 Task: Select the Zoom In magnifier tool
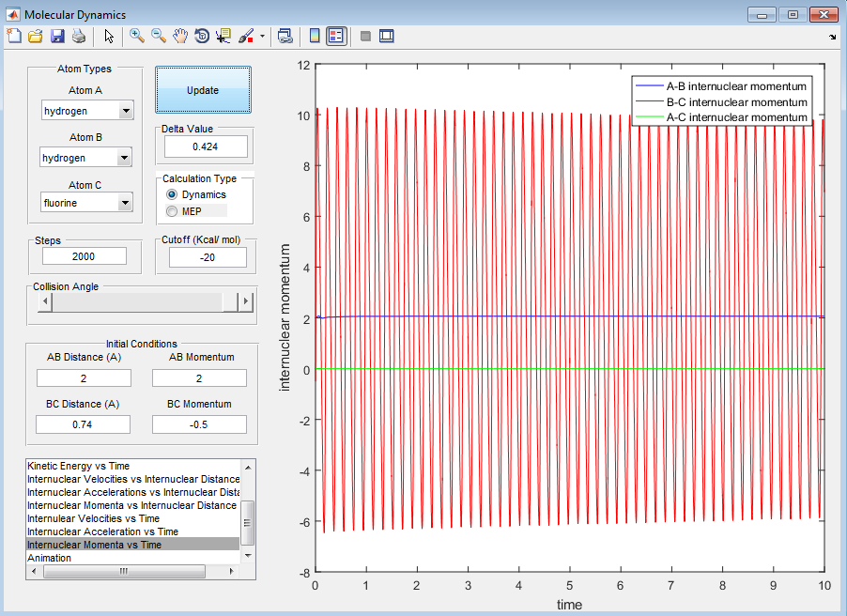pyautogui.click(x=137, y=37)
